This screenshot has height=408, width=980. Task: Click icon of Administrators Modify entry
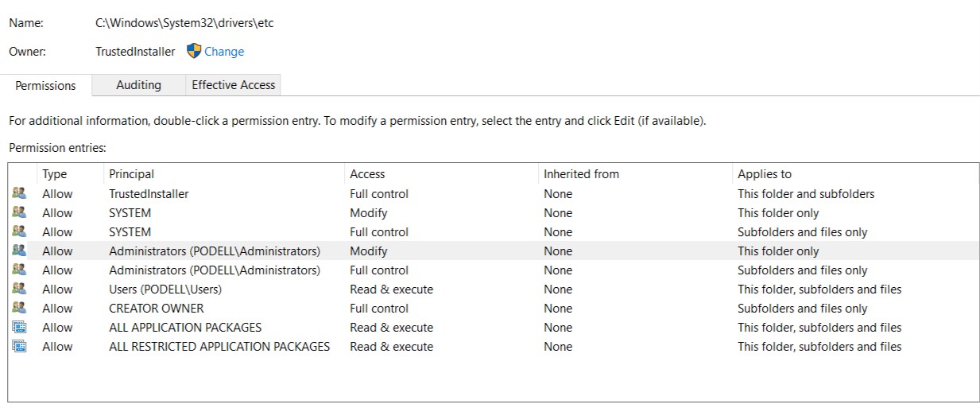(19, 251)
